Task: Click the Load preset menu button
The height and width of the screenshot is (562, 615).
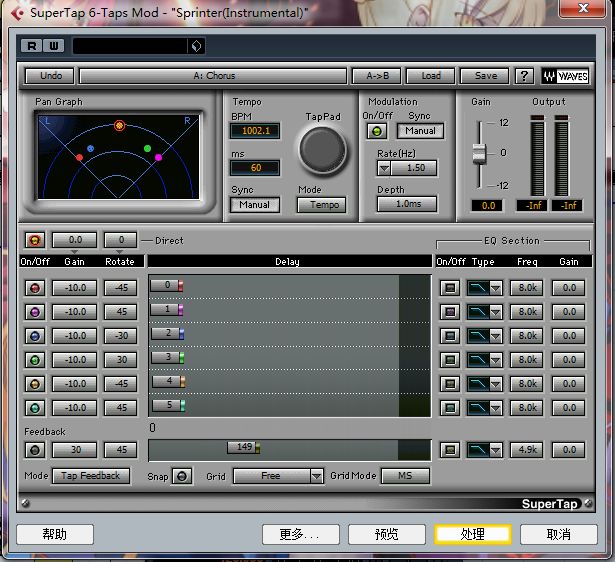Action: pyautogui.click(x=430, y=76)
